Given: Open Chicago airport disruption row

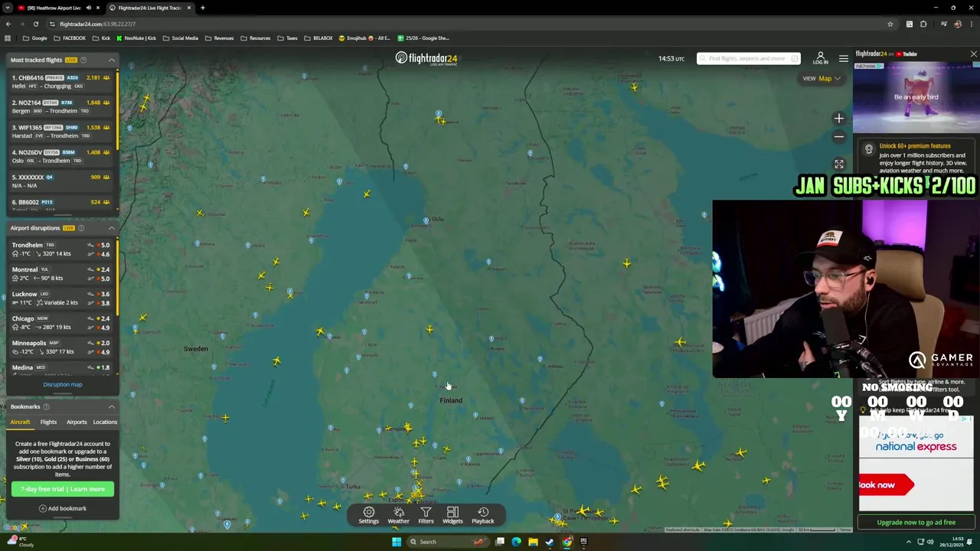Looking at the screenshot, I should tap(60, 322).
